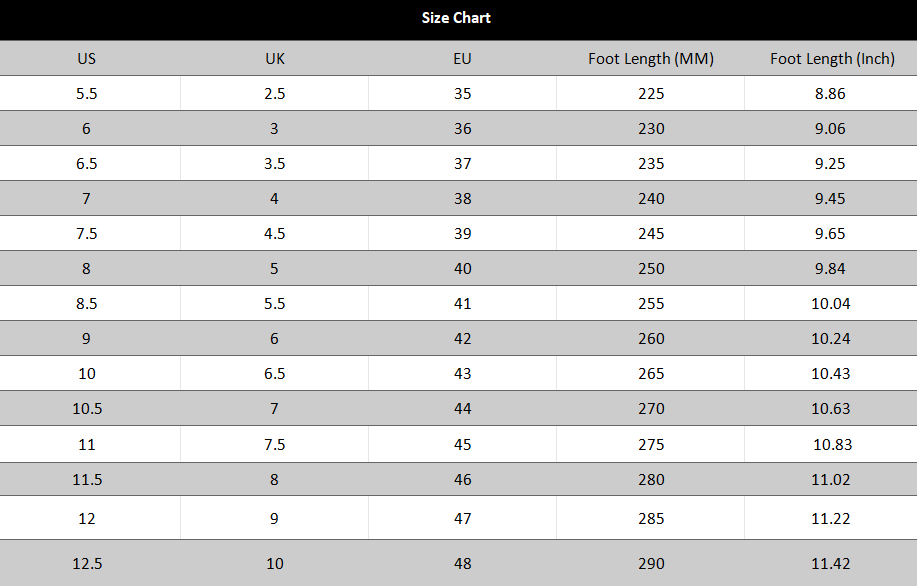Select the 235 MM foot length cell

tap(651, 163)
